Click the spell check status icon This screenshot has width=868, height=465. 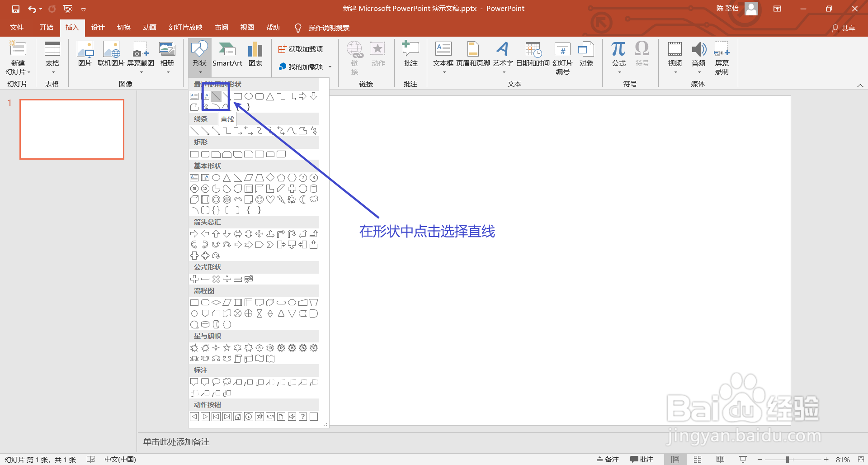pos(91,460)
